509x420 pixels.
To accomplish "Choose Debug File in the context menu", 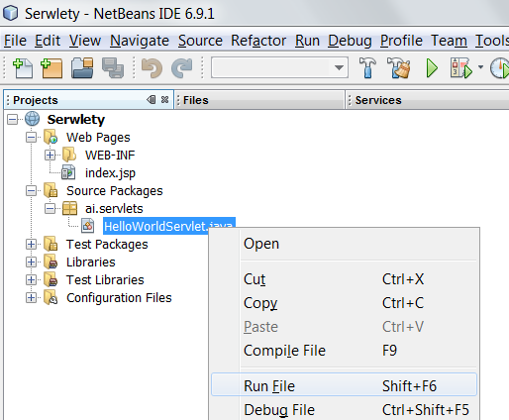I will click(x=344, y=409).
